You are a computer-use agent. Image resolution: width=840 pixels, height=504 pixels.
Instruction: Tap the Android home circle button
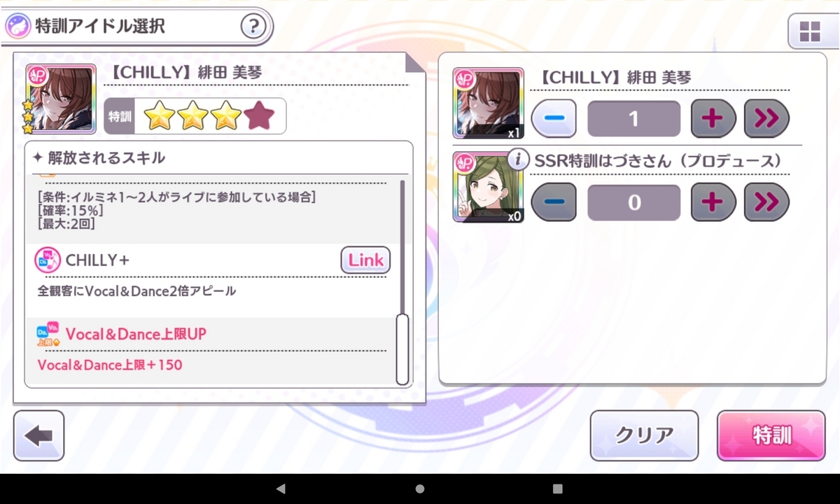click(x=420, y=489)
